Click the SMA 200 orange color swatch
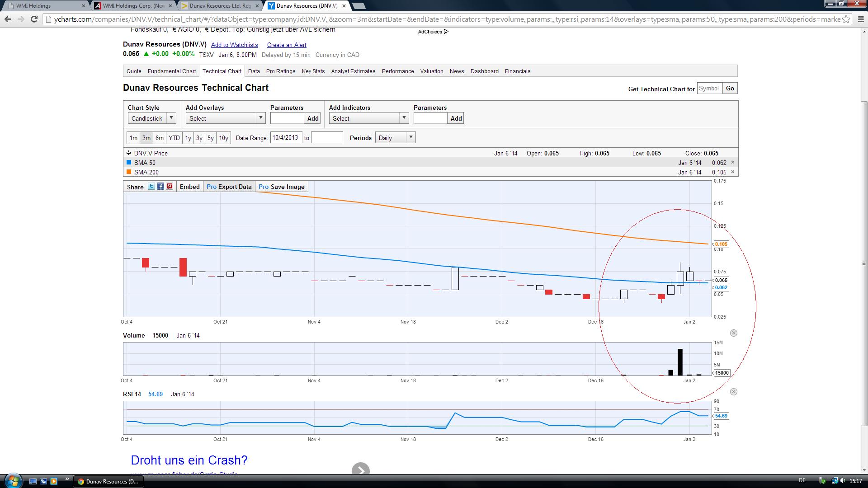The height and width of the screenshot is (488, 868). point(129,172)
